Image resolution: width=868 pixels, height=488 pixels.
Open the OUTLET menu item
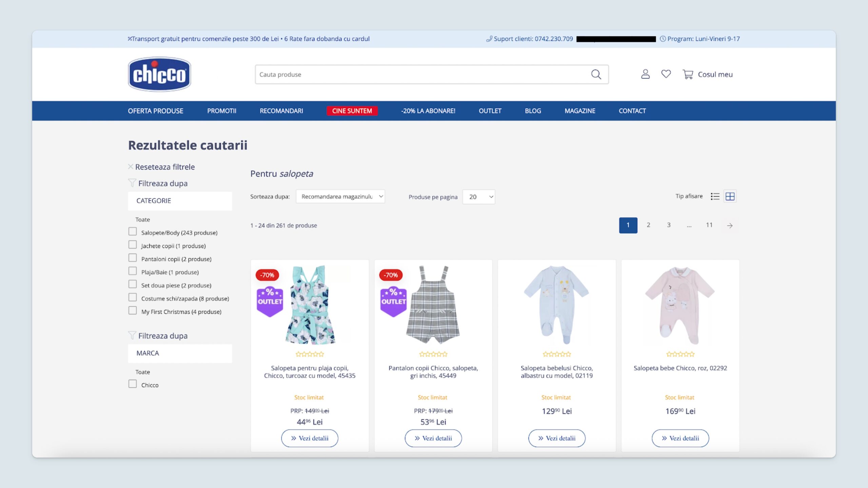(490, 111)
